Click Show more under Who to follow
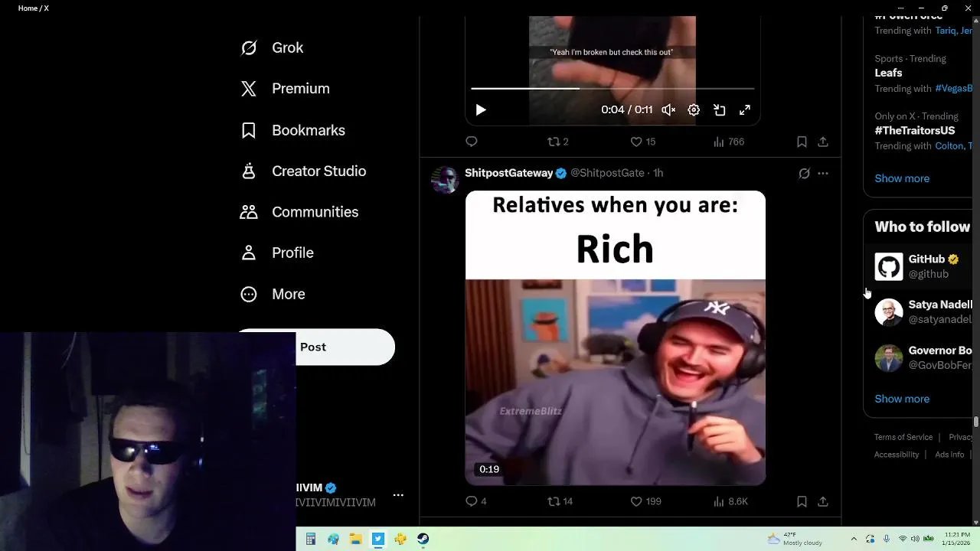Screen dimensions: 980x551 (x=902, y=399)
